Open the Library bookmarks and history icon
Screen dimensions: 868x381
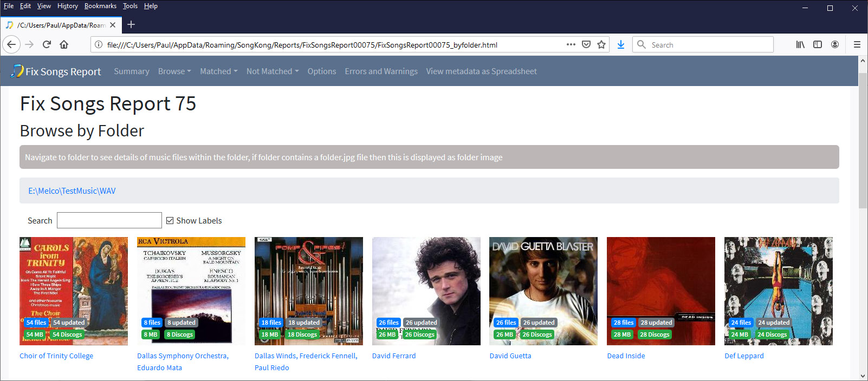click(x=800, y=45)
